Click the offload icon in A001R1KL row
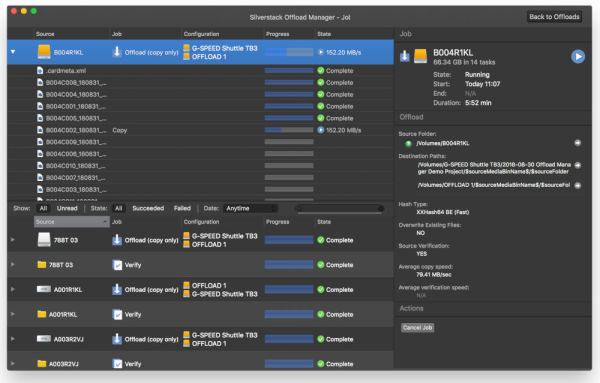Screen dimensions: 600x383 tap(117, 290)
